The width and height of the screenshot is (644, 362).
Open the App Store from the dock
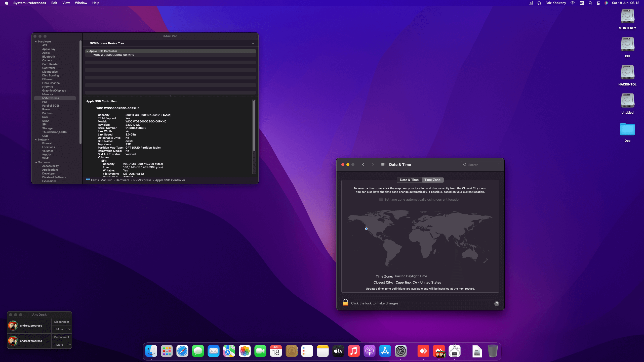coord(385,351)
